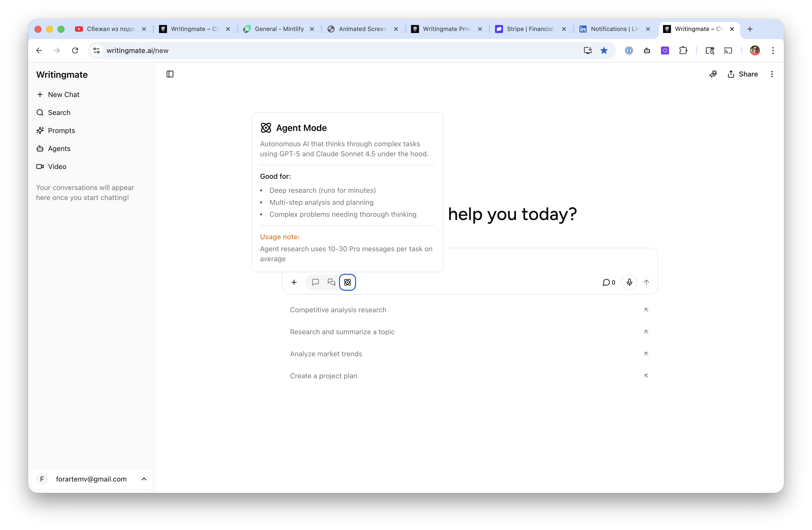Image resolution: width=812 pixels, height=530 pixels.
Task: Open the page three-dot options menu
Action: pyautogui.click(x=772, y=74)
